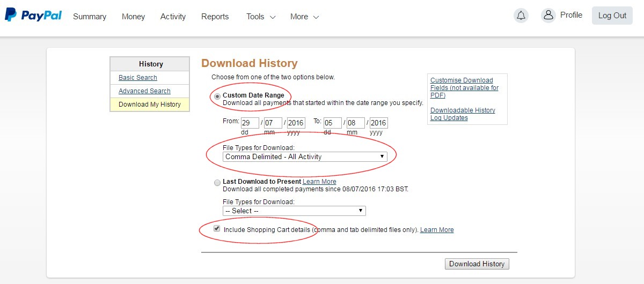This screenshot has width=644, height=284.
Task: Click the Log Out button
Action: coord(612,16)
